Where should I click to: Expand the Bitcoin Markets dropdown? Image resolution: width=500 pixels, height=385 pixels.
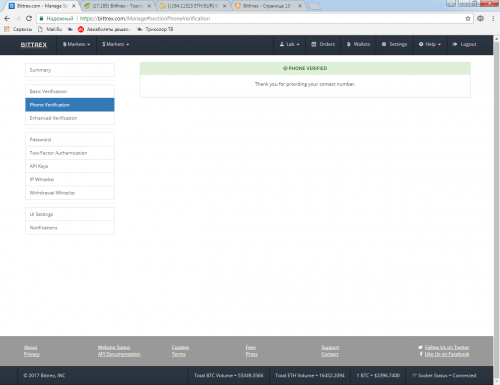click(76, 44)
